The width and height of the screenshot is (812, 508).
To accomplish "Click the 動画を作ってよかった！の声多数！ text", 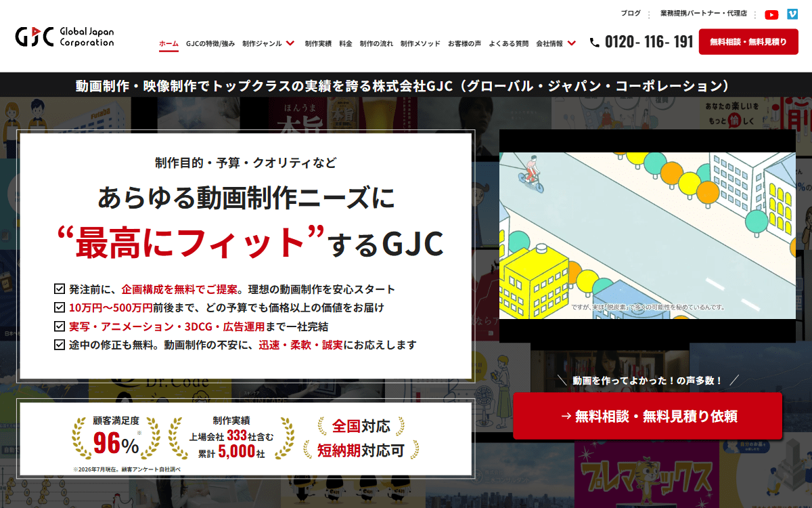I will (x=648, y=381).
